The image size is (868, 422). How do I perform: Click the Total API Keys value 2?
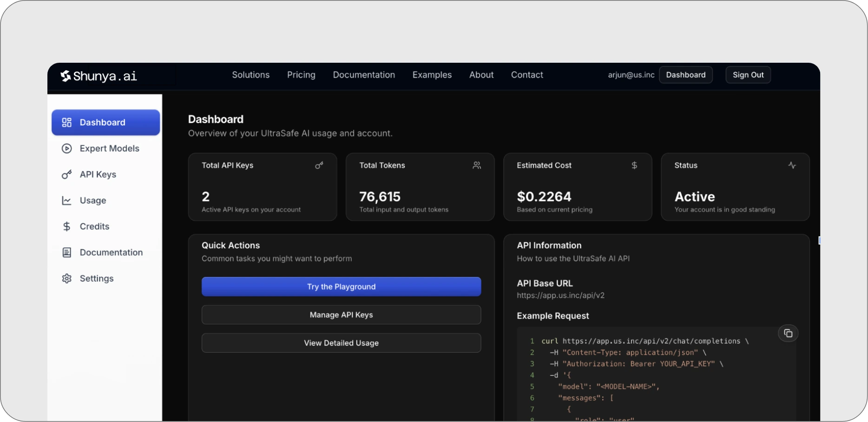206,197
